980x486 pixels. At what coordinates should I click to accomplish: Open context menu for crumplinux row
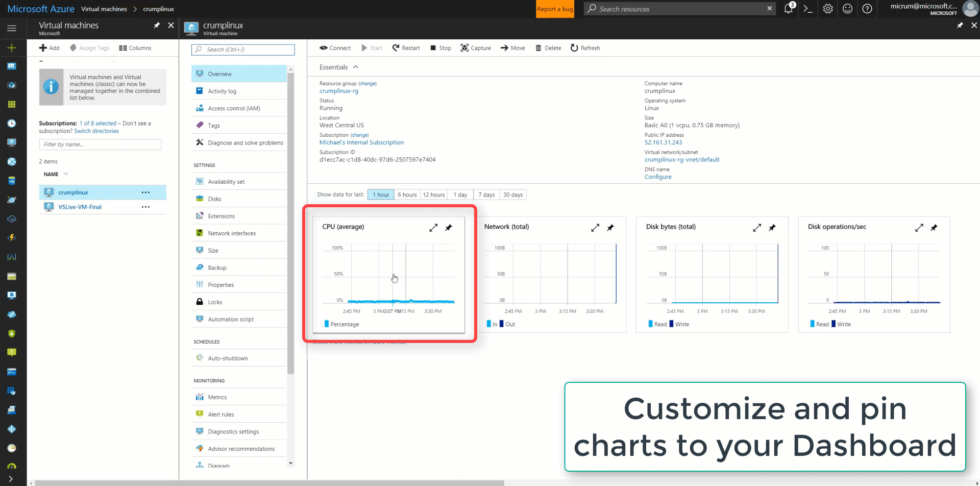pyautogui.click(x=145, y=192)
